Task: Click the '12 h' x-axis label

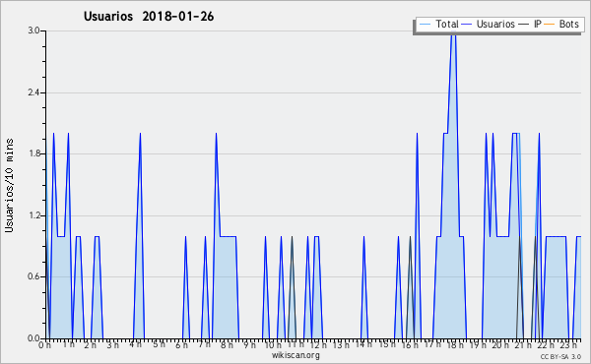Action: pyautogui.click(x=318, y=345)
